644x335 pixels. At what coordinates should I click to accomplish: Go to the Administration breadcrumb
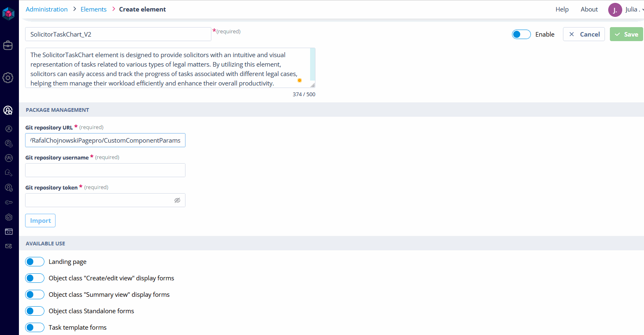[x=46, y=9]
